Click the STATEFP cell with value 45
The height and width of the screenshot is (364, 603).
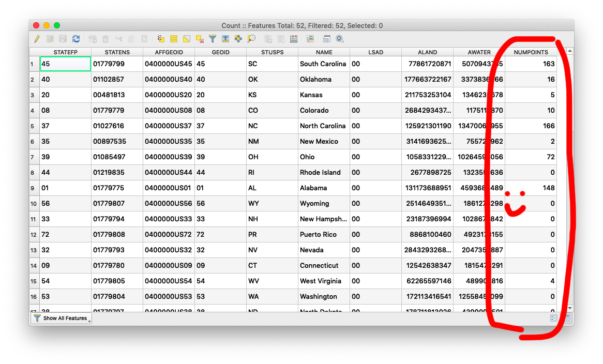click(65, 64)
